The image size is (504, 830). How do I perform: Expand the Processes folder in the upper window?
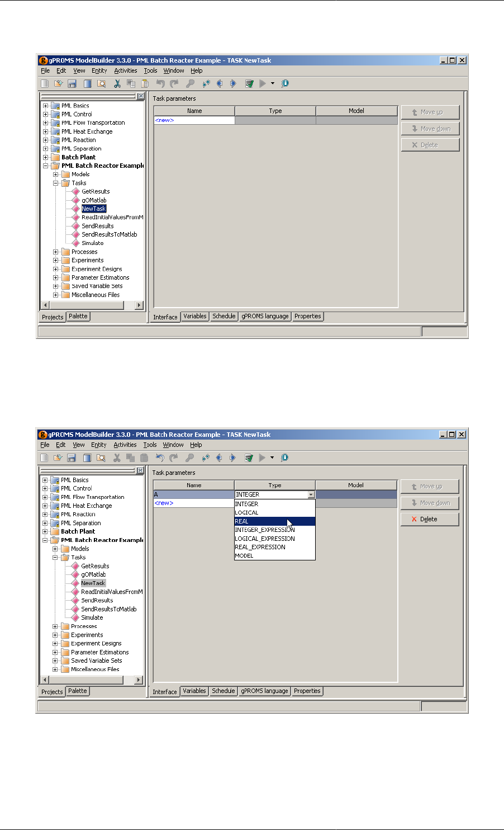pyautogui.click(x=56, y=252)
